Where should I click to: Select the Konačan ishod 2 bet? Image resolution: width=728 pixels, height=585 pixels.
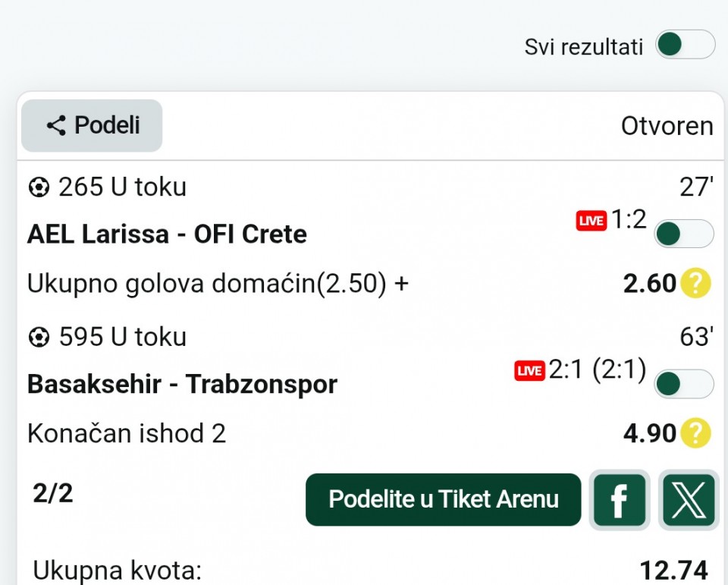pos(127,434)
